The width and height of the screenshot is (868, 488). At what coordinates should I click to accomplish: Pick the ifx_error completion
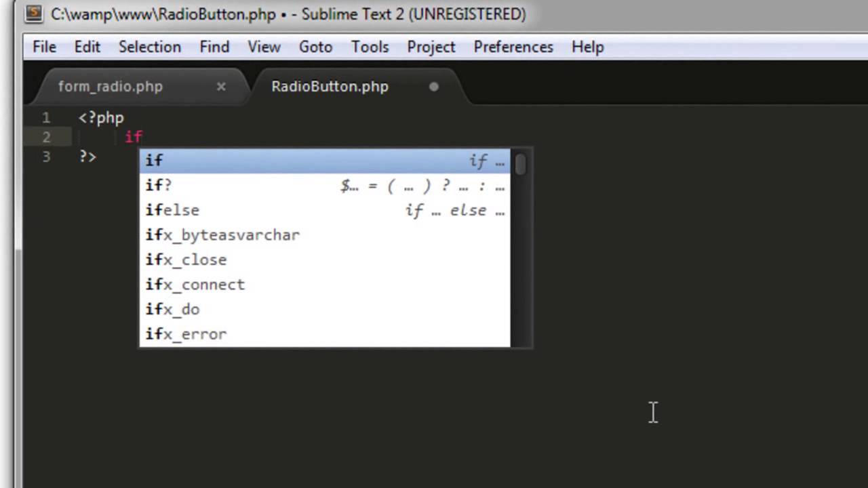(x=325, y=334)
